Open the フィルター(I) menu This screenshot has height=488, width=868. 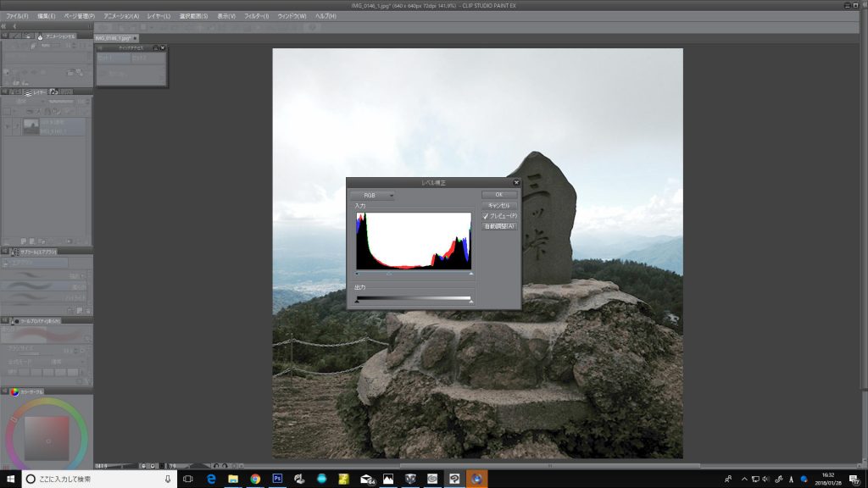256,17
